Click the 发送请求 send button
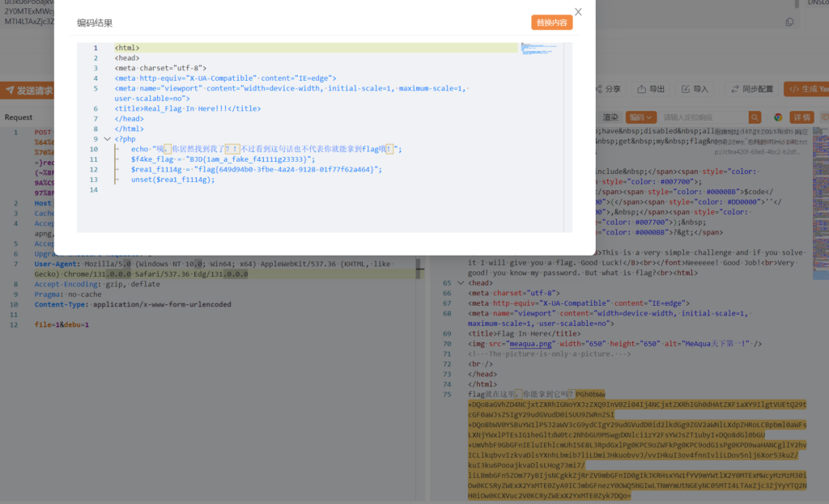The image size is (829, 504). [x=29, y=90]
